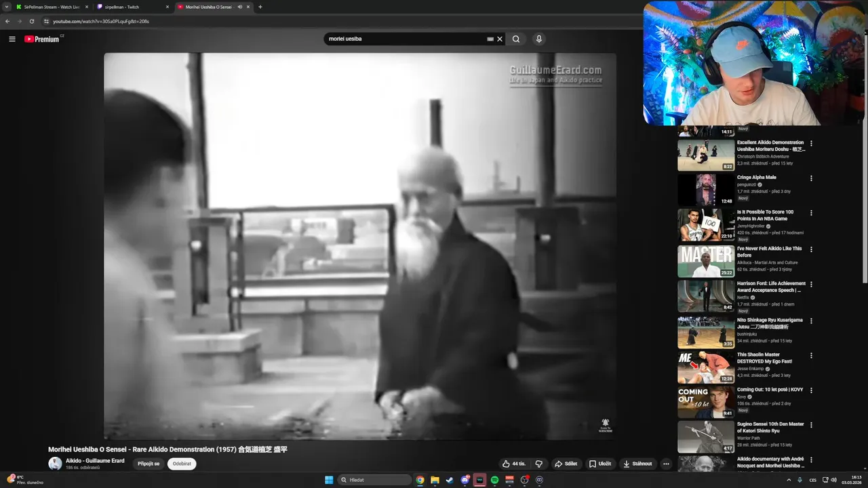Open Spotify from the taskbar

click(x=494, y=480)
